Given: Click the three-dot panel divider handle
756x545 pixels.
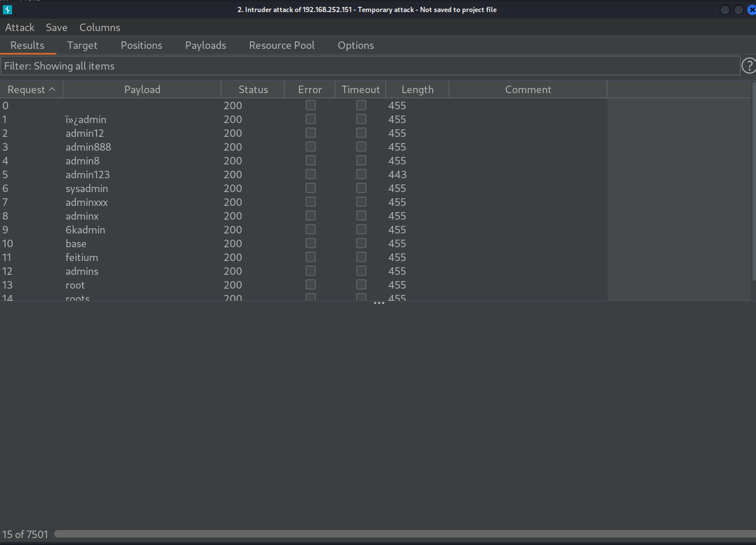Looking at the screenshot, I should [379, 303].
